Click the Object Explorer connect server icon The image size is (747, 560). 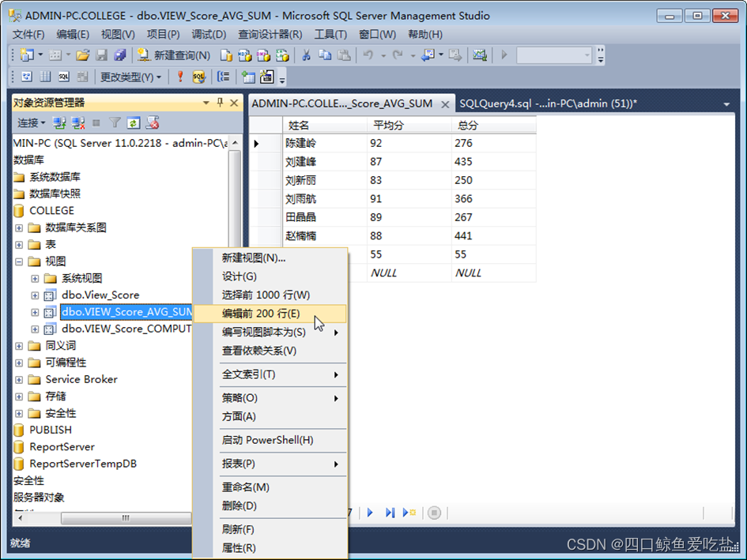59,123
